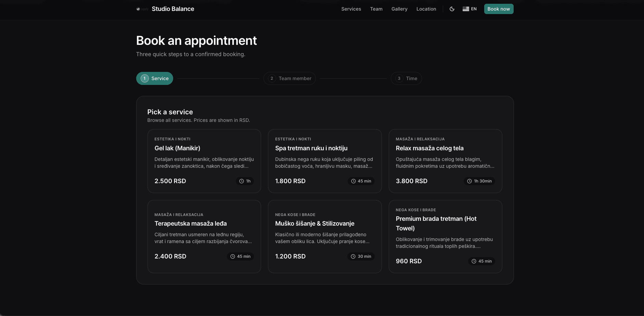Pick Relax masaža celog tela service

pyautogui.click(x=446, y=161)
